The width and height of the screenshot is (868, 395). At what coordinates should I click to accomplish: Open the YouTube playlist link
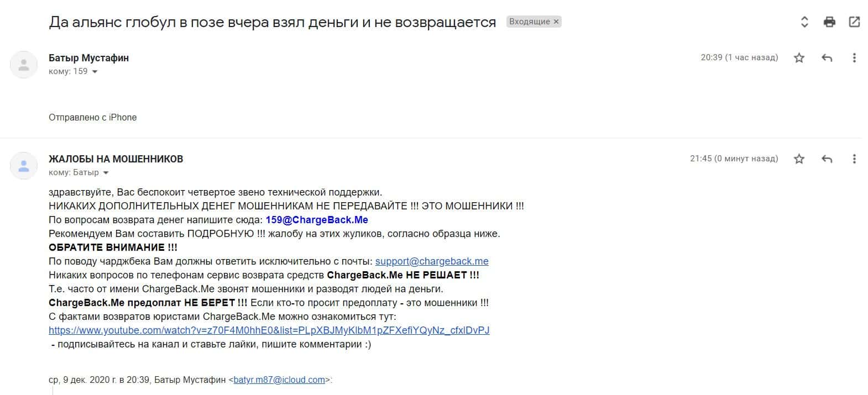269,330
